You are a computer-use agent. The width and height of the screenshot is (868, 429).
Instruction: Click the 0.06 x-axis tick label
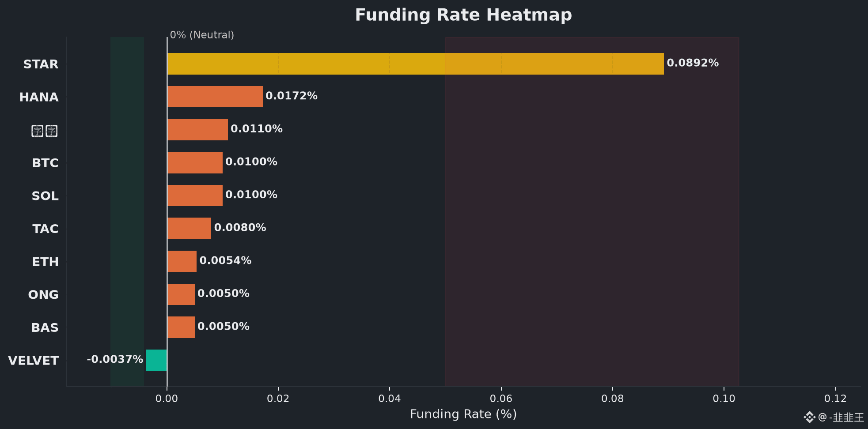pos(501,399)
